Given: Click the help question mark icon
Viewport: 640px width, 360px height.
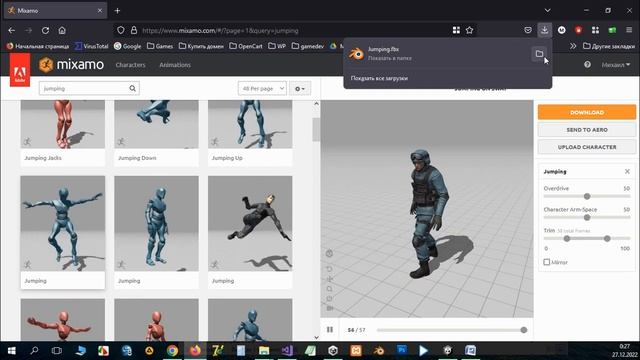Looking at the screenshot, I should click(587, 64).
